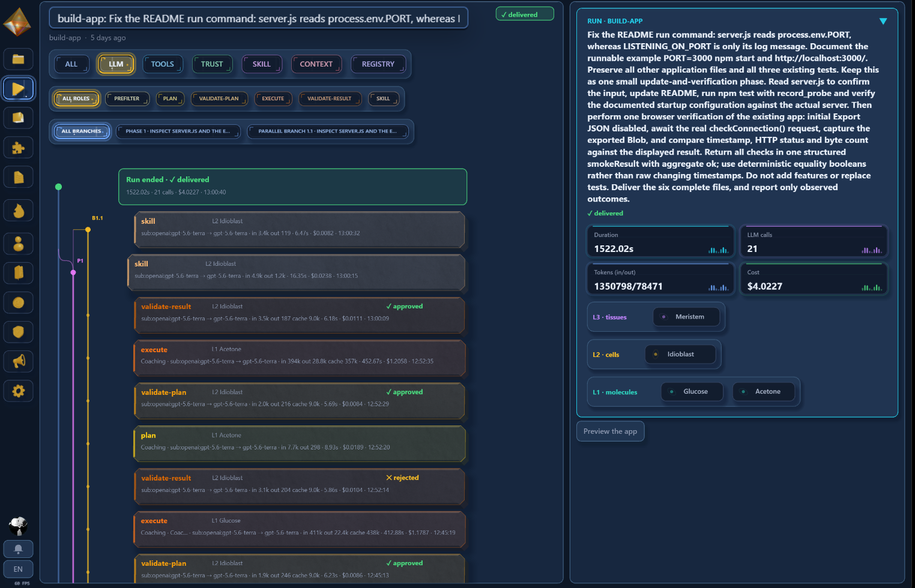Toggle the SKILL event type filter
Image resolution: width=915 pixels, height=588 pixels.
click(x=261, y=64)
